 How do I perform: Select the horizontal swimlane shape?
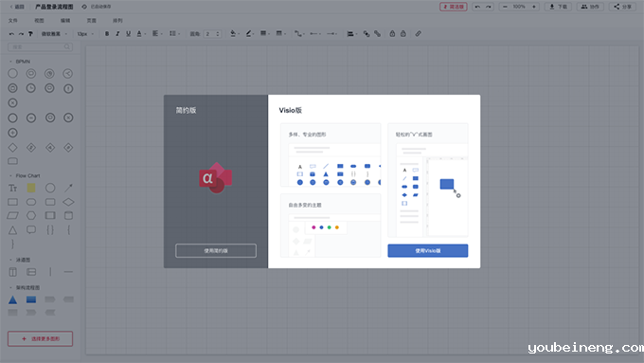tap(31, 272)
